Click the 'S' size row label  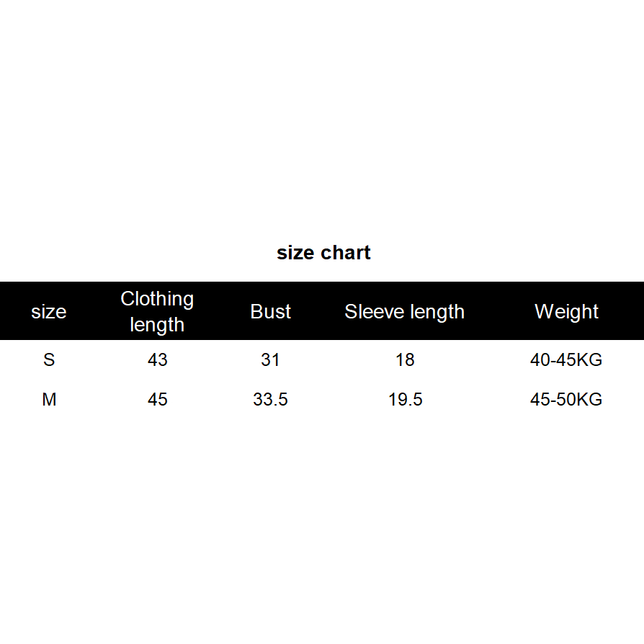(49, 359)
